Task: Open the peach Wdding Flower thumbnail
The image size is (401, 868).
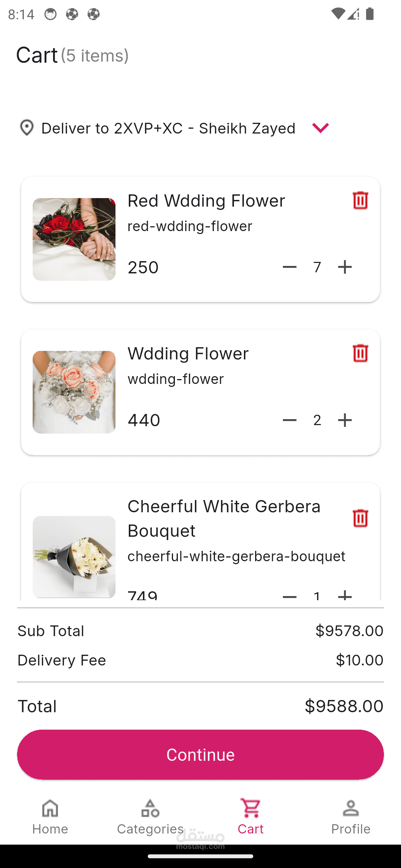Action: 74,392
